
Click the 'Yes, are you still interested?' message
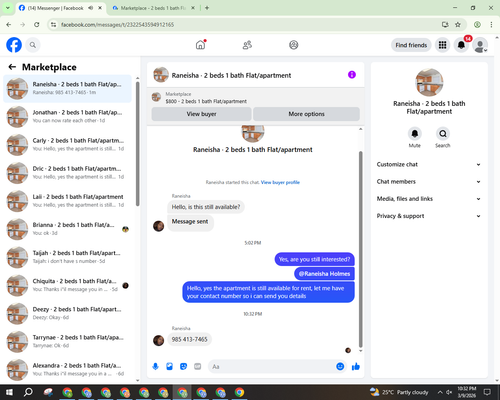pos(314,259)
